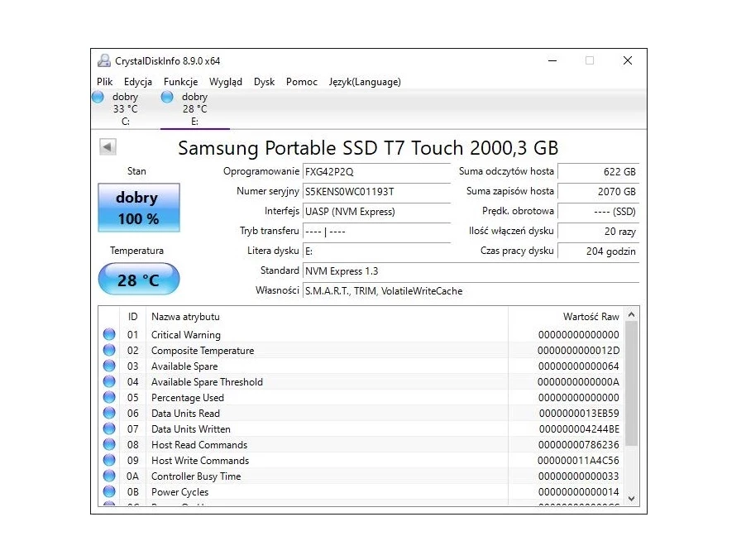Click the 28 °C temperature button
Image resolution: width=746 pixels, height=560 pixels.
coord(138,280)
